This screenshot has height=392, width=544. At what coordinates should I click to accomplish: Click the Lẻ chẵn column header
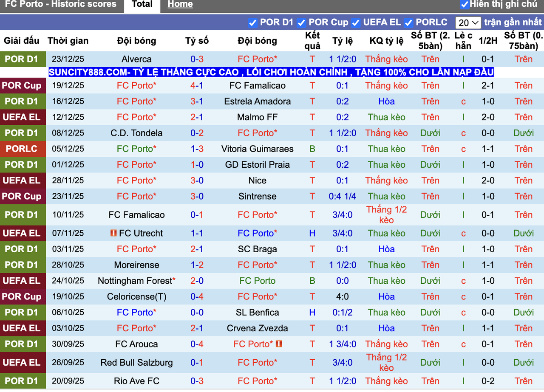463,41
